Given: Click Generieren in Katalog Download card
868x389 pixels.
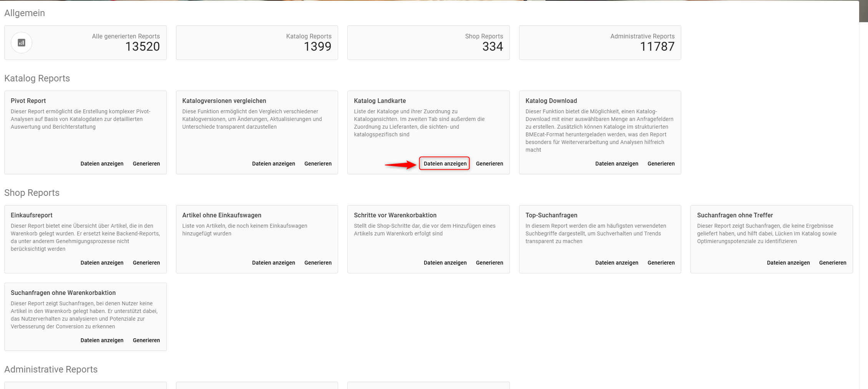Looking at the screenshot, I should tap(661, 164).
